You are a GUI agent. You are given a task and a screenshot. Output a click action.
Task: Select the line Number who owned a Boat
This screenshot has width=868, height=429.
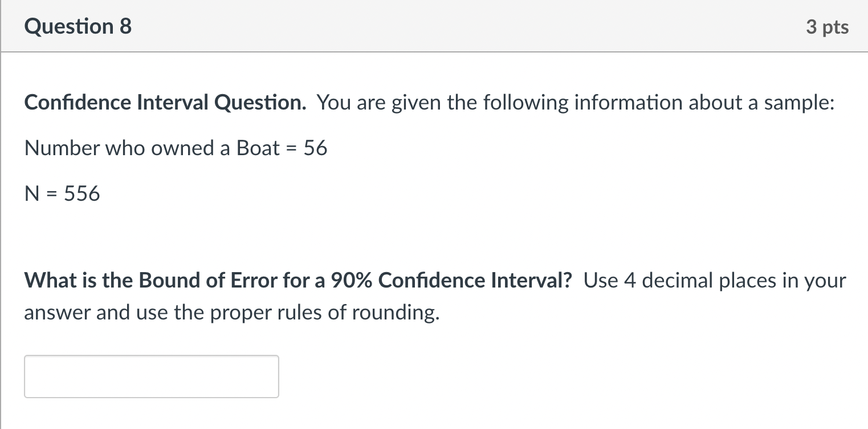point(142,148)
